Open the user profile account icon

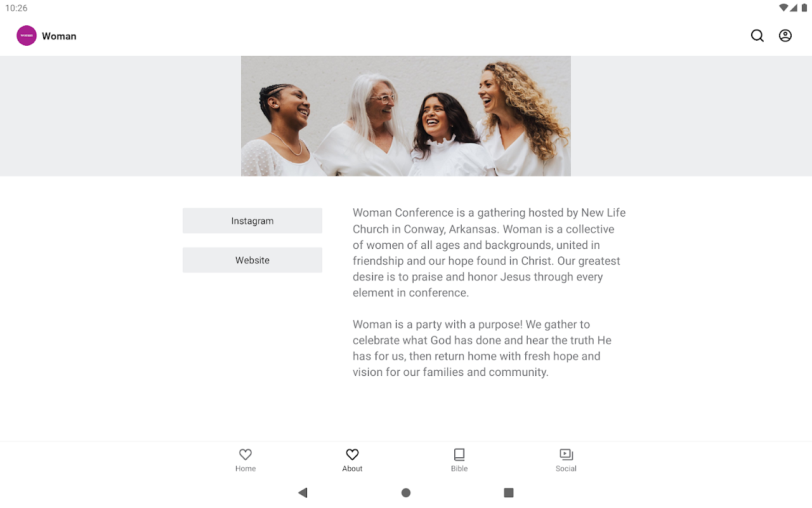pyautogui.click(x=785, y=36)
